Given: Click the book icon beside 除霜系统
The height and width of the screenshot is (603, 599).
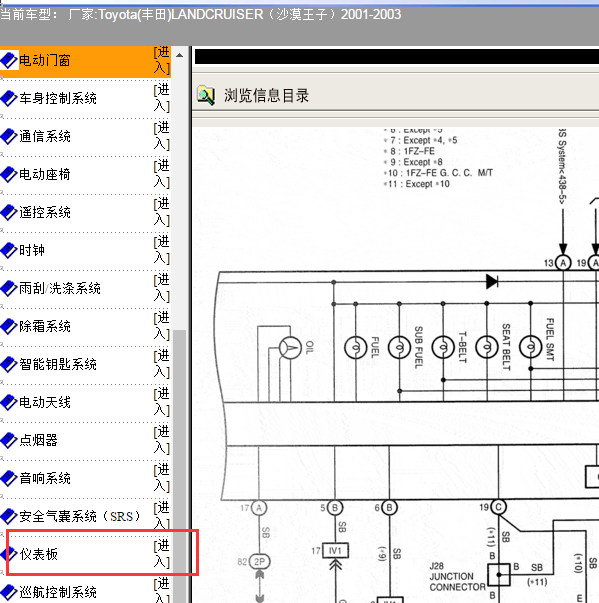Looking at the screenshot, I should [9, 326].
